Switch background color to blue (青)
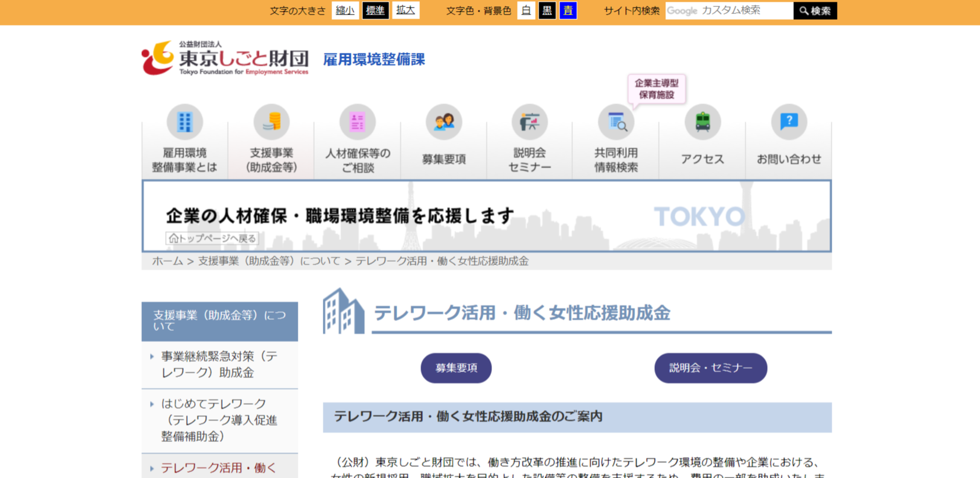The width and height of the screenshot is (980, 478). click(x=568, y=10)
